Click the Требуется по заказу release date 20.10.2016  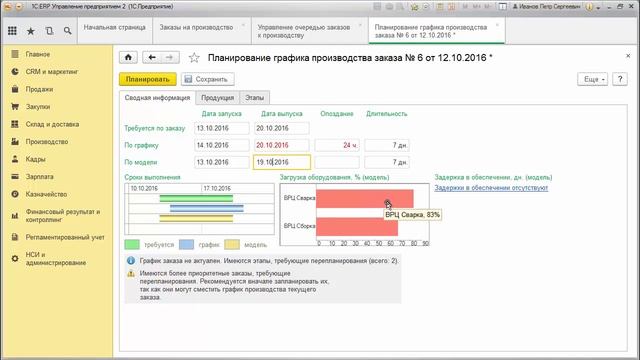pos(282,128)
